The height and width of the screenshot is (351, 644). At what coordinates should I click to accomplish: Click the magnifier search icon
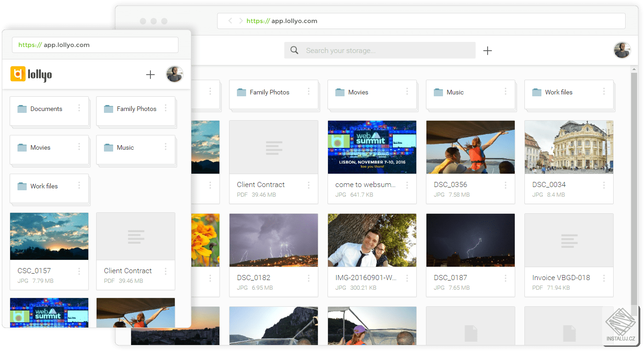(x=294, y=50)
